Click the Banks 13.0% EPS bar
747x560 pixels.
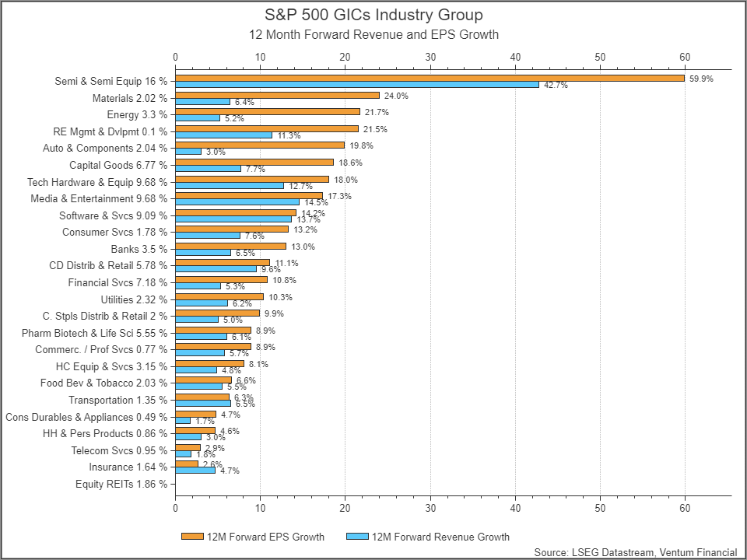[230, 246]
